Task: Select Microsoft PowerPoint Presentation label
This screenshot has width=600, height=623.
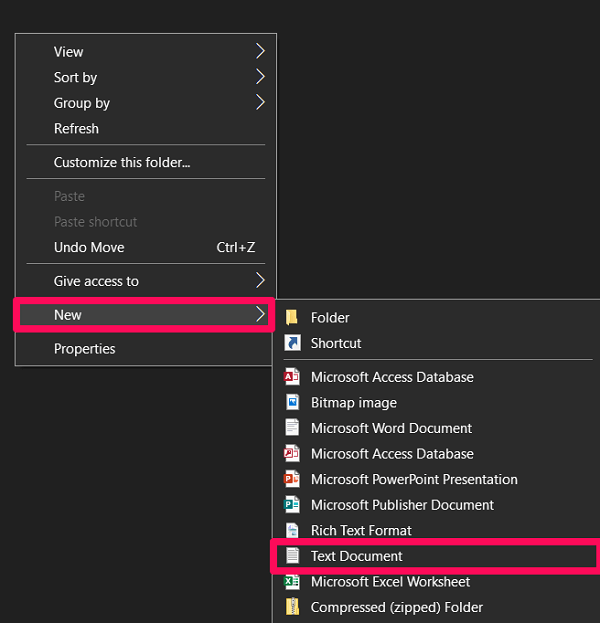Action: pyautogui.click(x=414, y=479)
